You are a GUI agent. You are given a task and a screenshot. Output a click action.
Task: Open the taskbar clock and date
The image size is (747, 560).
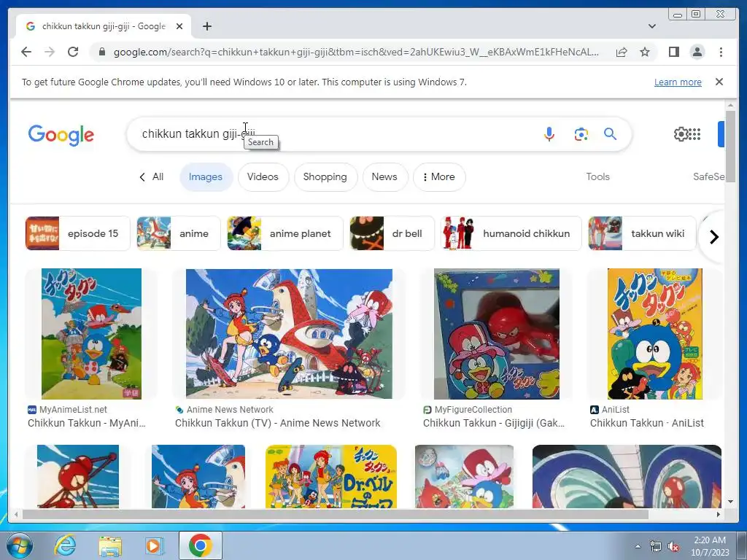(709, 545)
